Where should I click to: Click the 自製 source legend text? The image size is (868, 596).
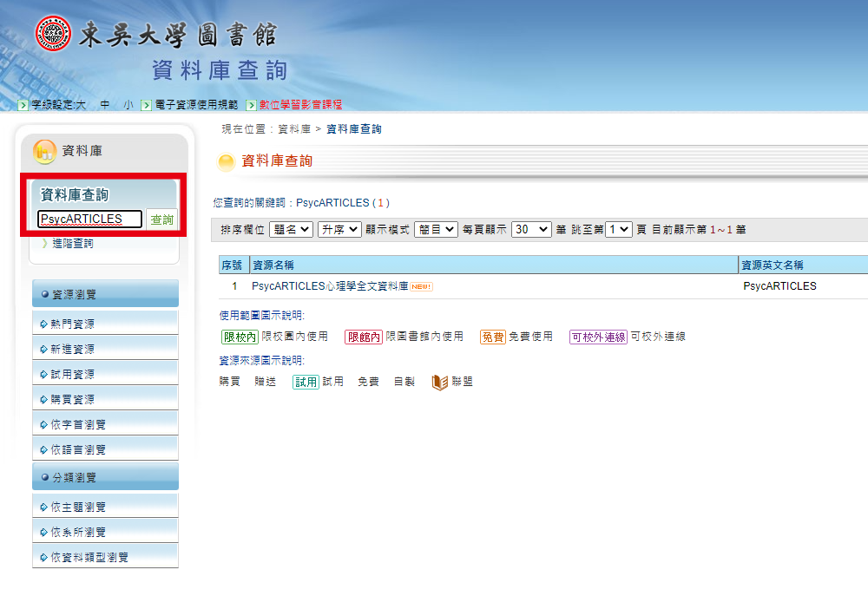[404, 382]
